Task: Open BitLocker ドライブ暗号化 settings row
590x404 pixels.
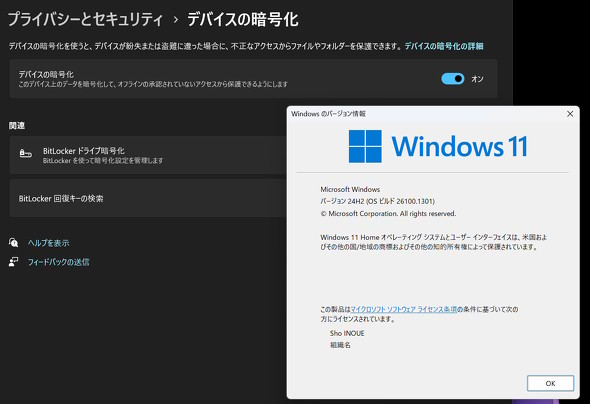Action: pyautogui.click(x=148, y=155)
